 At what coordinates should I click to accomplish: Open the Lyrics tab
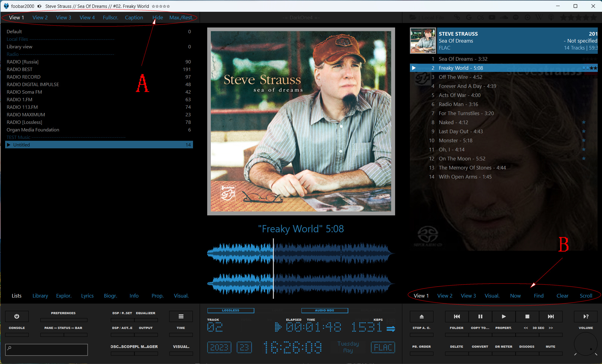[87, 296]
